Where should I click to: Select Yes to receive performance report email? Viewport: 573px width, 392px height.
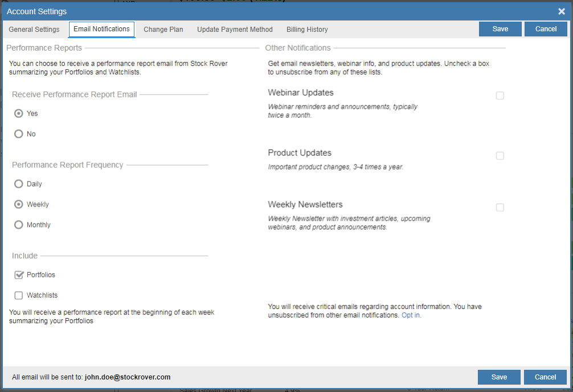pos(18,113)
